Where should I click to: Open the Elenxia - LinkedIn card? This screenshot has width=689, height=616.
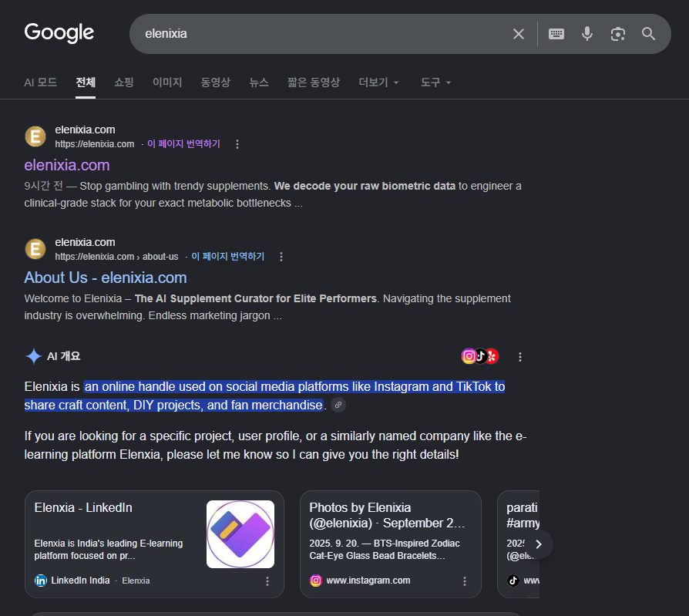click(154, 544)
